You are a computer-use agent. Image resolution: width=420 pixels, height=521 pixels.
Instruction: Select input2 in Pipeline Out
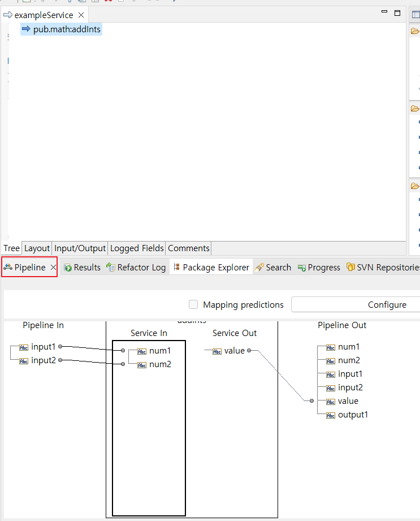[350, 387]
